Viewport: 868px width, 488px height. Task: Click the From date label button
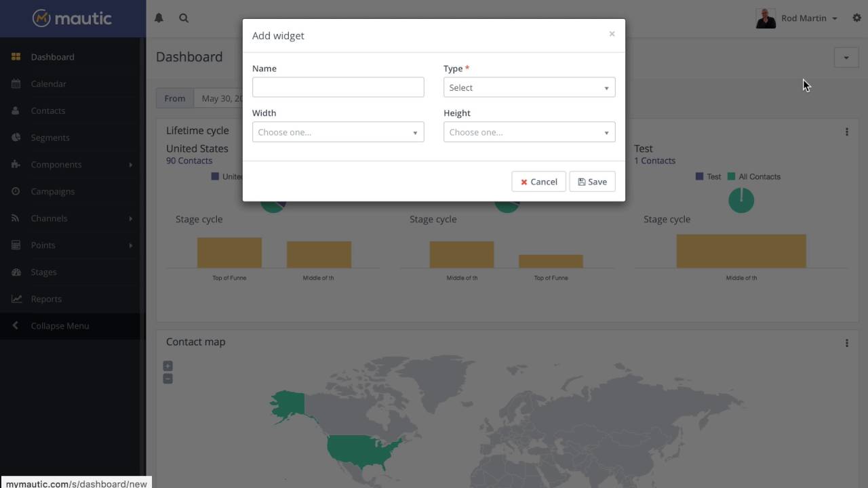(x=174, y=98)
